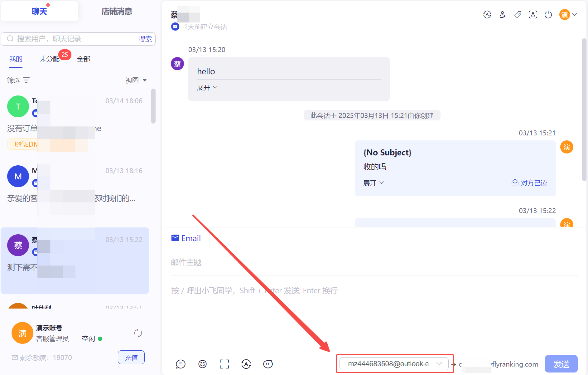Click the 1天前建立会话 text
The image size is (588, 375).
coord(205,27)
